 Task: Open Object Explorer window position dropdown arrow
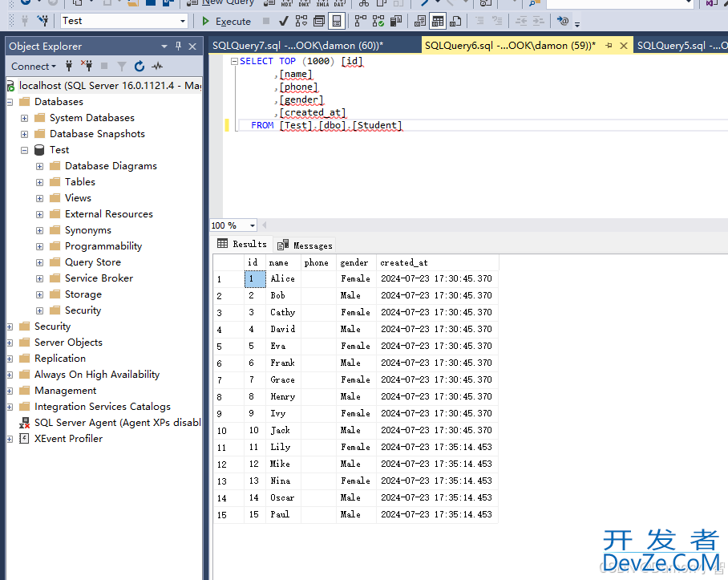coord(164,47)
